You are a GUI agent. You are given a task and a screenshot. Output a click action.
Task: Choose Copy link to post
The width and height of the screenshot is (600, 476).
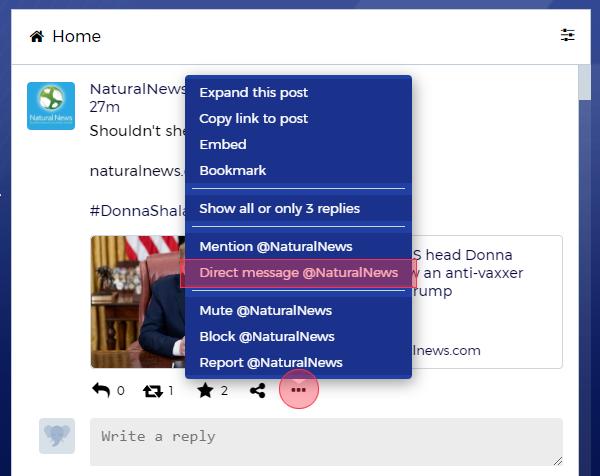pyautogui.click(x=254, y=119)
